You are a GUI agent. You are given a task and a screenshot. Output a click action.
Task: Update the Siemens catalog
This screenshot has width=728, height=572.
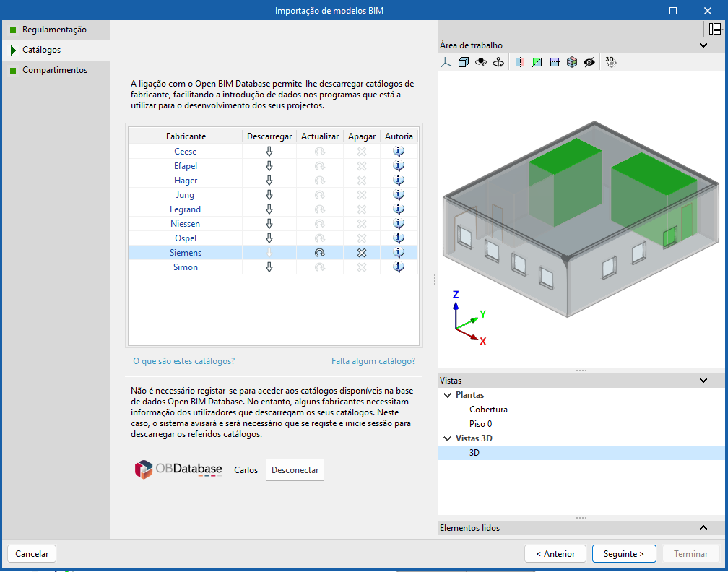tap(319, 253)
